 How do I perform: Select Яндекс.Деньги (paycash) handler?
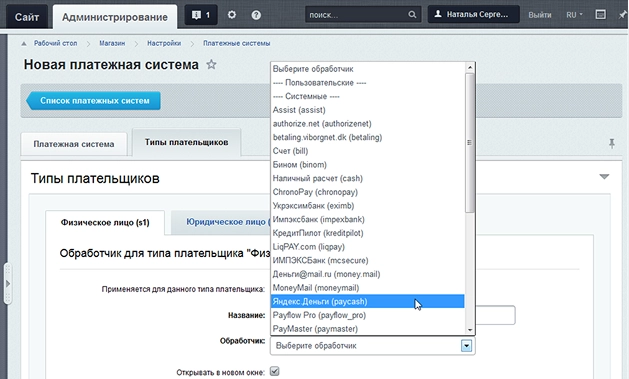(x=368, y=301)
